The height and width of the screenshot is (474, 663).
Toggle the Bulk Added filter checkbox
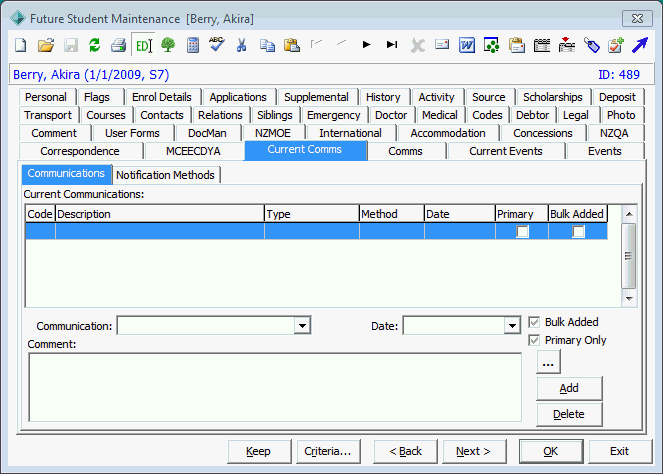pyautogui.click(x=534, y=322)
